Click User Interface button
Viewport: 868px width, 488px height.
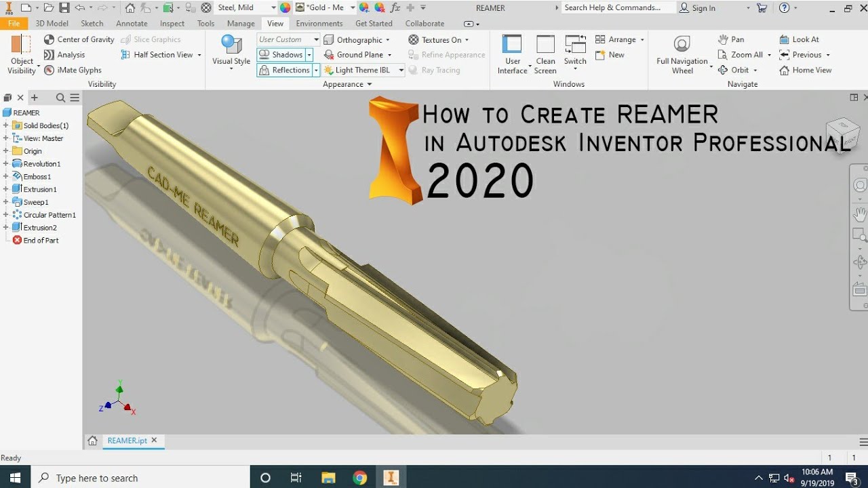[x=512, y=54]
